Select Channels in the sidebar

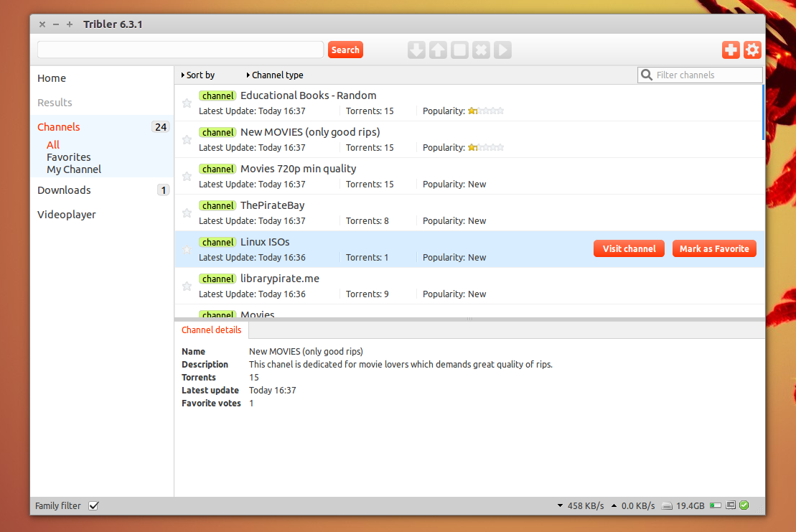pos(58,127)
